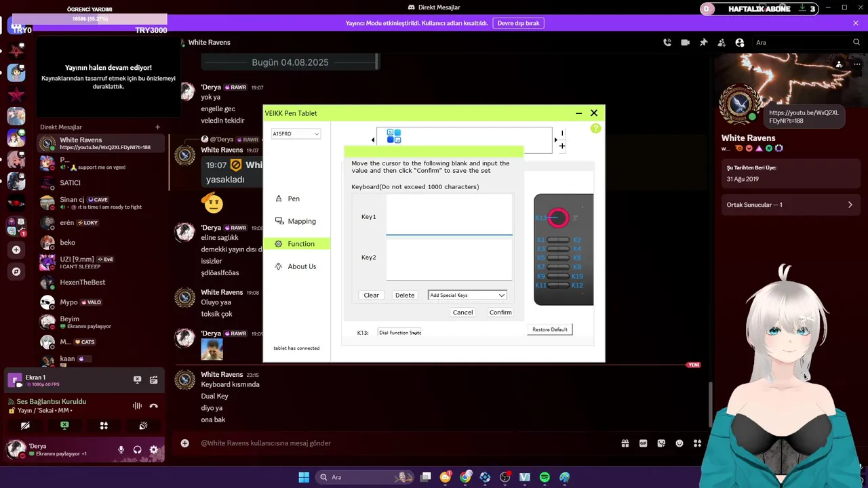Stop streaming Ekran 1 icon
The width and height of the screenshot is (868, 488).
(137, 380)
